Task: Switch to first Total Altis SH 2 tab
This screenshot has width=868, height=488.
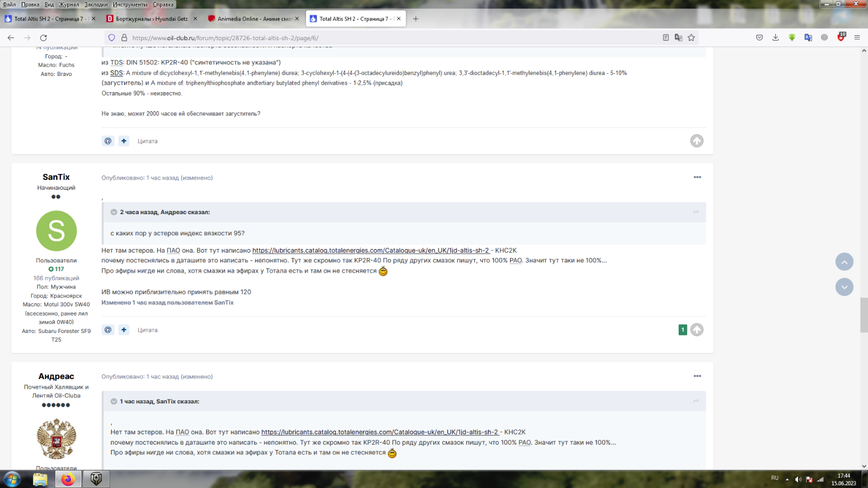Action: [x=50, y=18]
